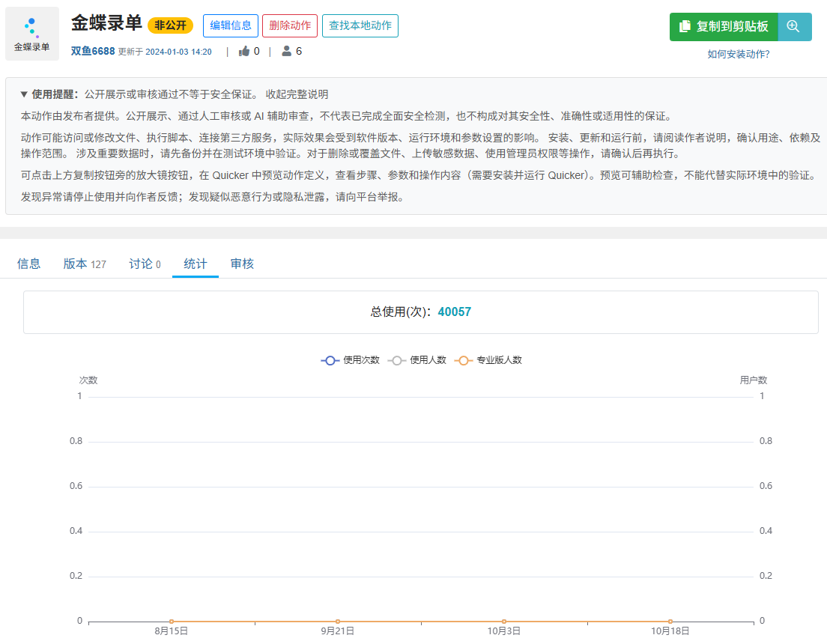The image size is (827, 644).
Task: Open 编辑信息 edit info button
Action: (x=231, y=26)
